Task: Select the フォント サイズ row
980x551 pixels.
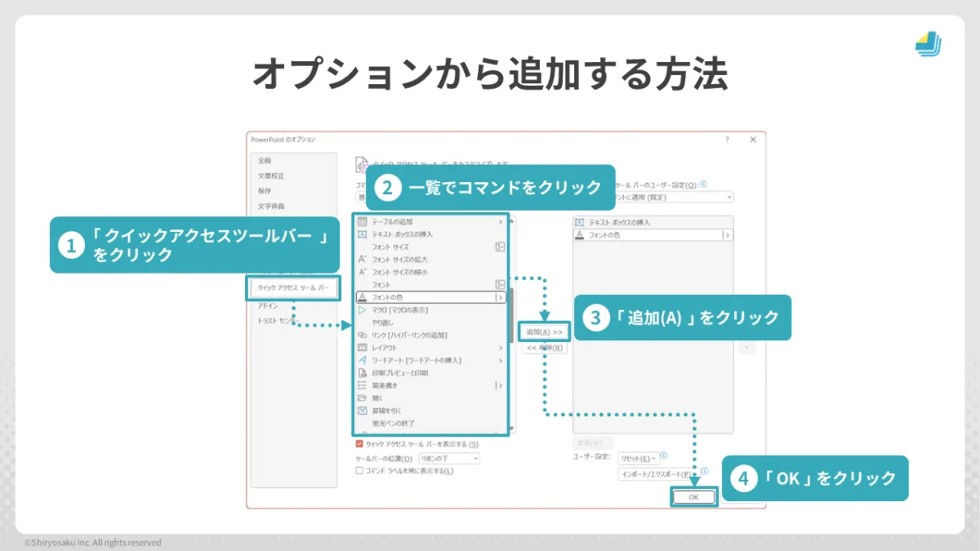Action: [431, 247]
